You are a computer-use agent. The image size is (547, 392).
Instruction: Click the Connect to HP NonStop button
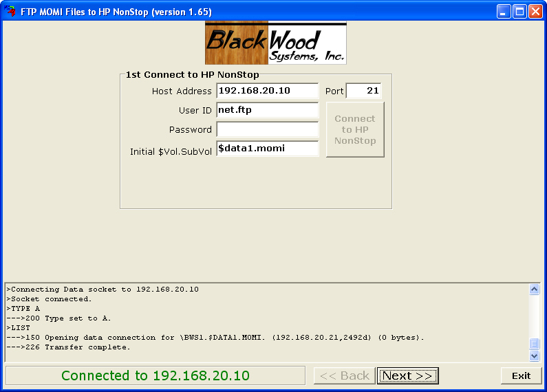[355, 130]
